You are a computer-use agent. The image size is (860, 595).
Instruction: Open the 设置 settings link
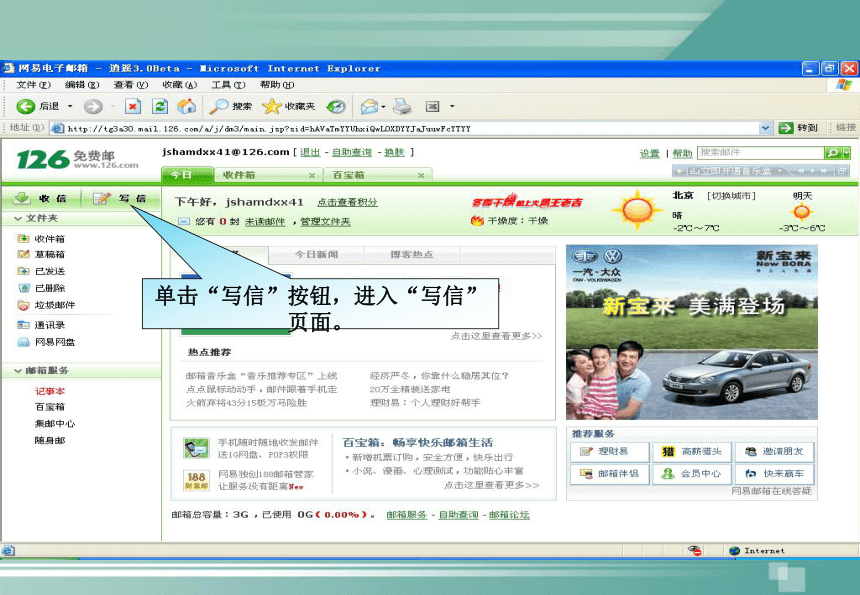point(649,153)
